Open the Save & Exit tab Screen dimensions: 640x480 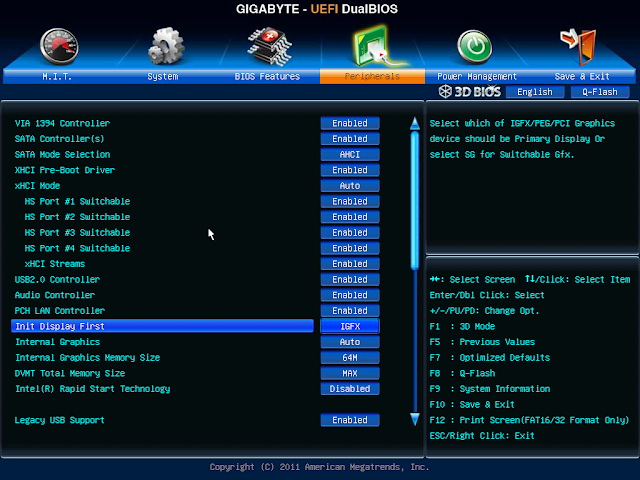click(582, 76)
